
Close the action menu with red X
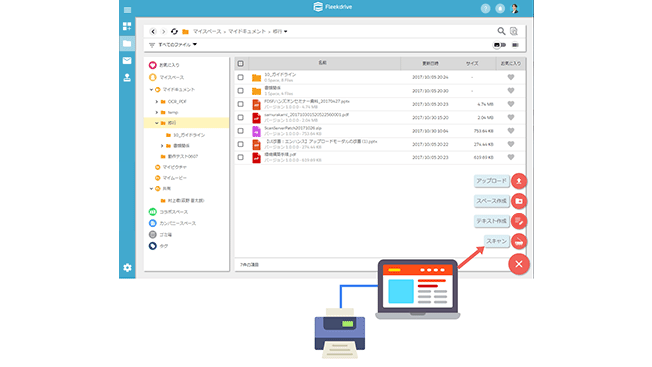[x=519, y=264]
